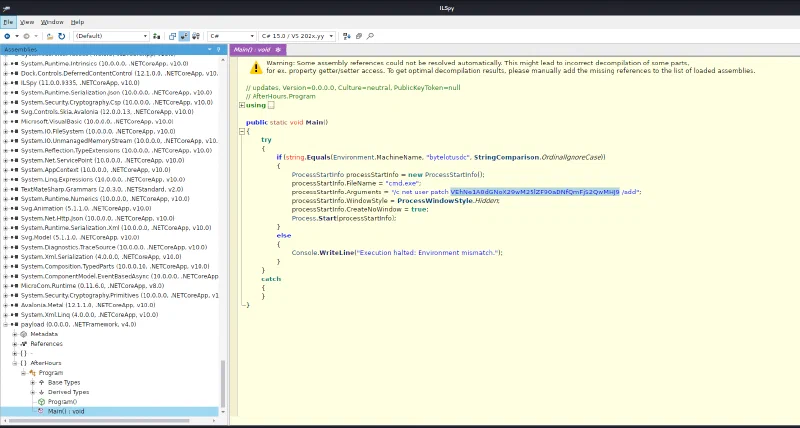The width and height of the screenshot is (800, 428).
Task: Collapse the payload assembly node
Action: [6, 324]
